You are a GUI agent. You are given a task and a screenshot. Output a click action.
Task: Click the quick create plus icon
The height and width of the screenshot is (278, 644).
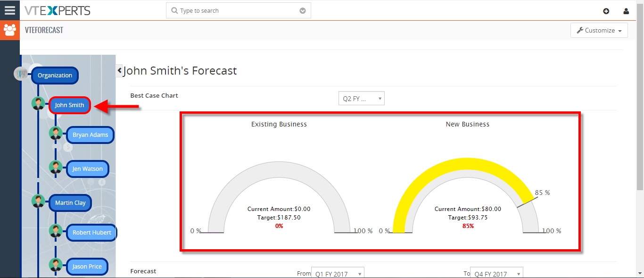pyautogui.click(x=606, y=11)
